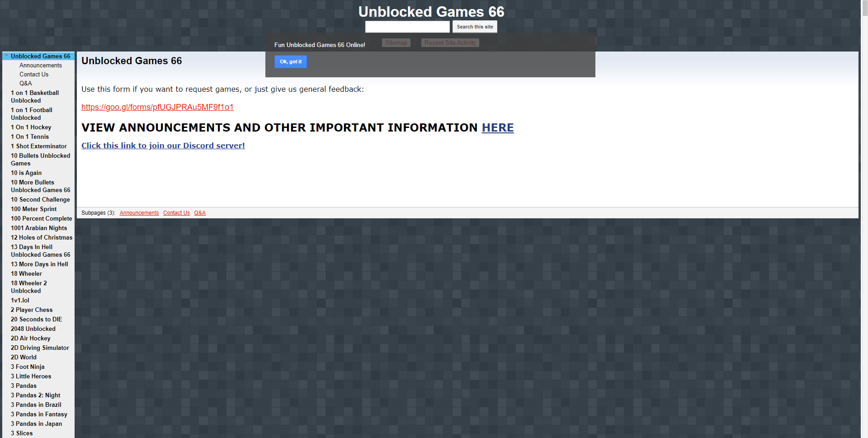
Task: Open the Sitemap link
Action: coord(396,43)
